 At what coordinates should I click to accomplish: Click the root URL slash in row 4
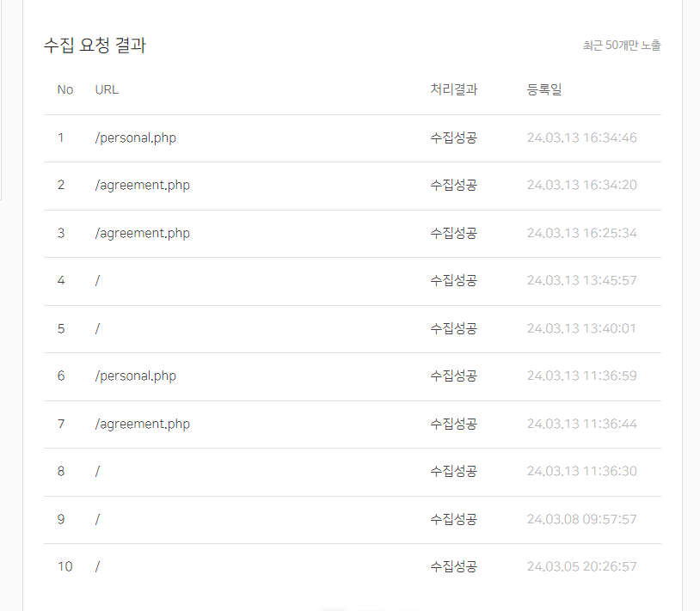pyautogui.click(x=97, y=280)
